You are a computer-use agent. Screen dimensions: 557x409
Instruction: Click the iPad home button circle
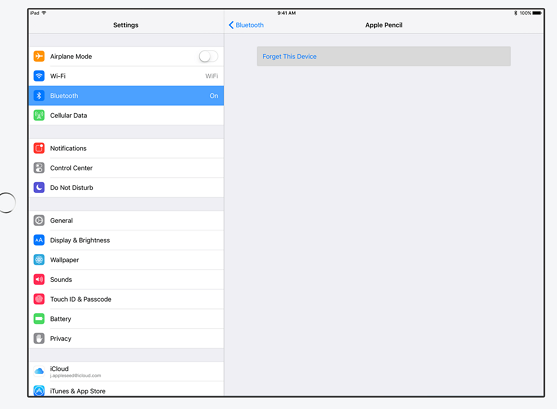pyautogui.click(x=6, y=203)
